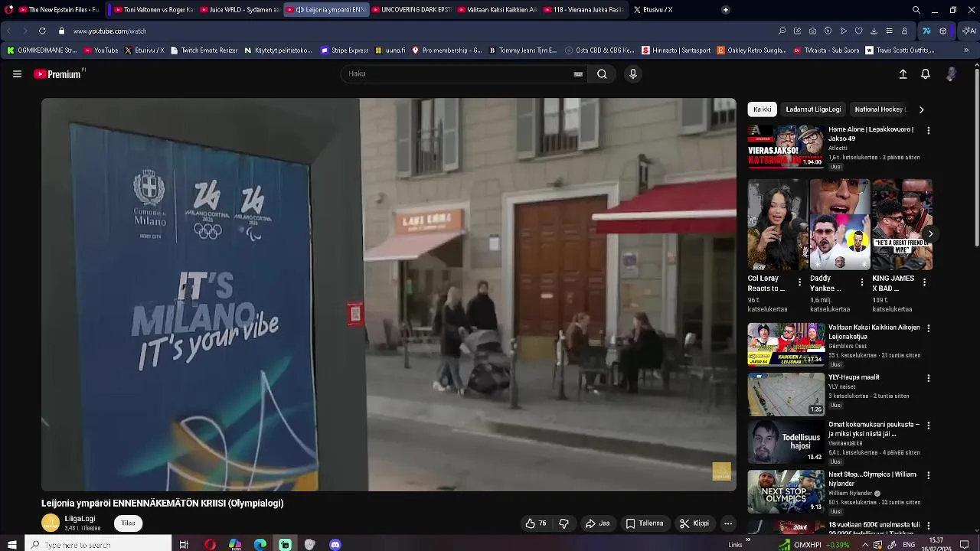Show more Shorts with the right arrow
Screen dimensions: 980x551
tap(930, 234)
